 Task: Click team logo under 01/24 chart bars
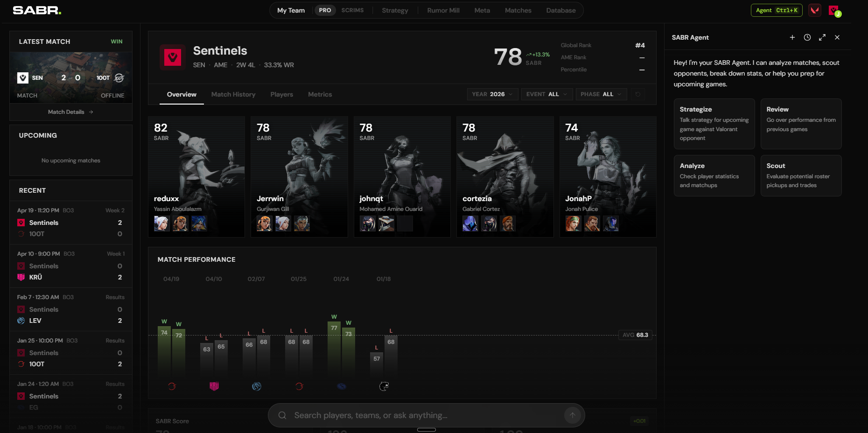[342, 386]
